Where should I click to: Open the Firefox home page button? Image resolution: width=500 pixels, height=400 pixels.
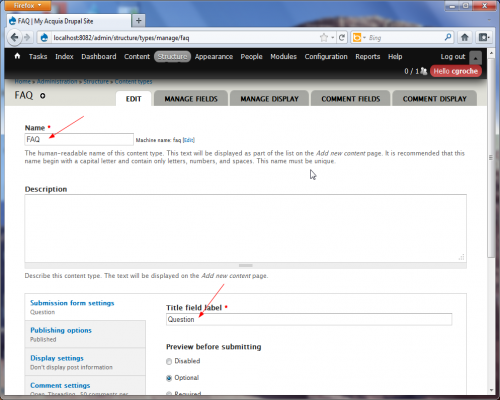click(x=465, y=37)
